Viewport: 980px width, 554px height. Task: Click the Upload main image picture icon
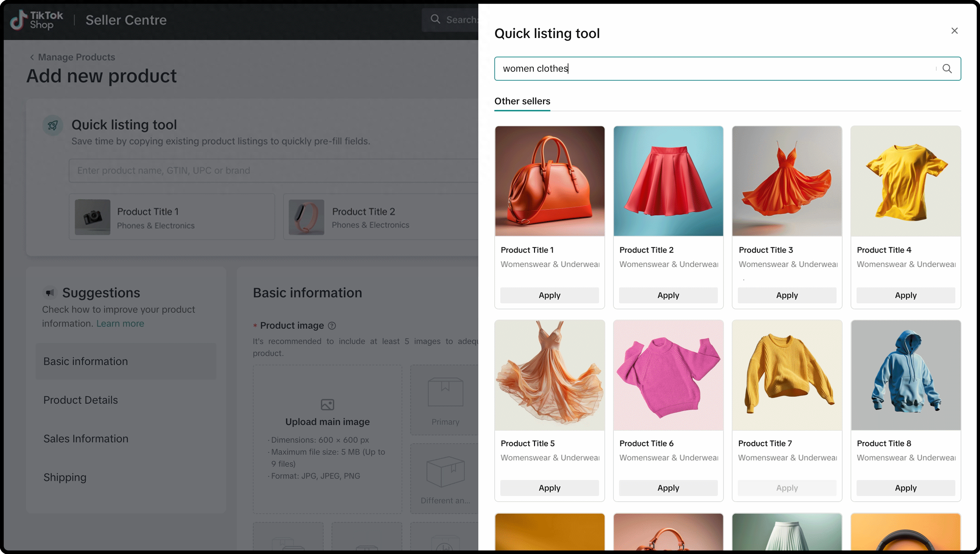point(328,404)
